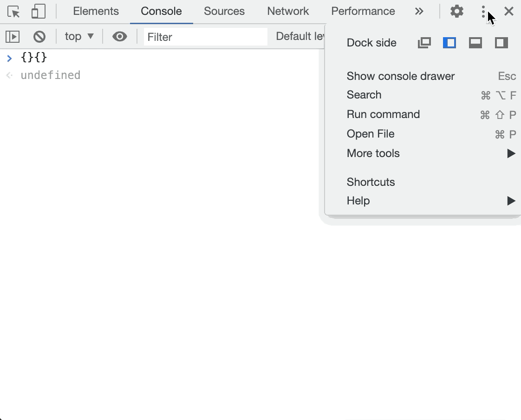The height and width of the screenshot is (420, 521).
Task: Expand the More tools submenu
Action: pyautogui.click(x=423, y=153)
